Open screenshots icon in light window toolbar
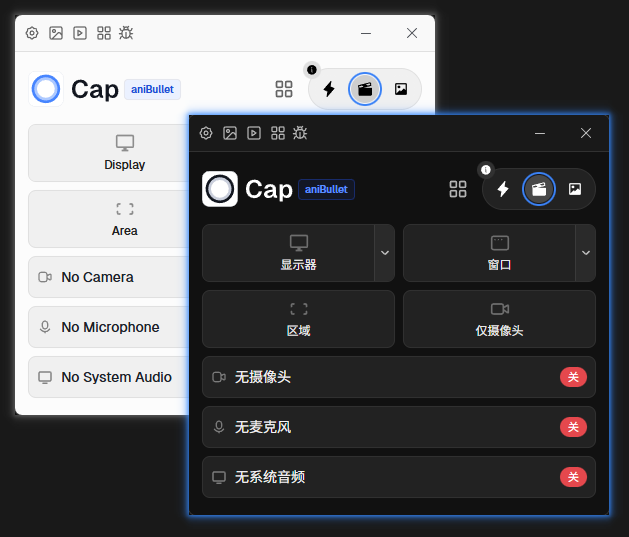This screenshot has width=629, height=537. [56, 33]
